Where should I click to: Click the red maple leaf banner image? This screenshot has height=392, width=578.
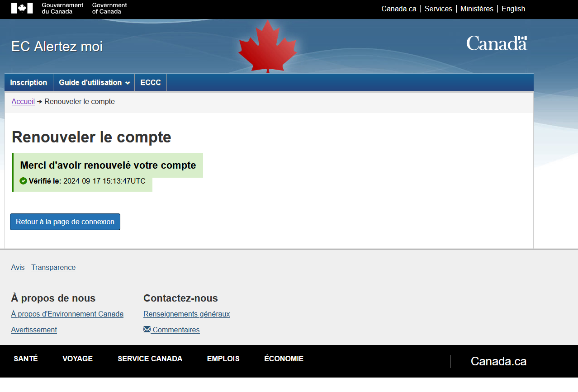point(268,47)
